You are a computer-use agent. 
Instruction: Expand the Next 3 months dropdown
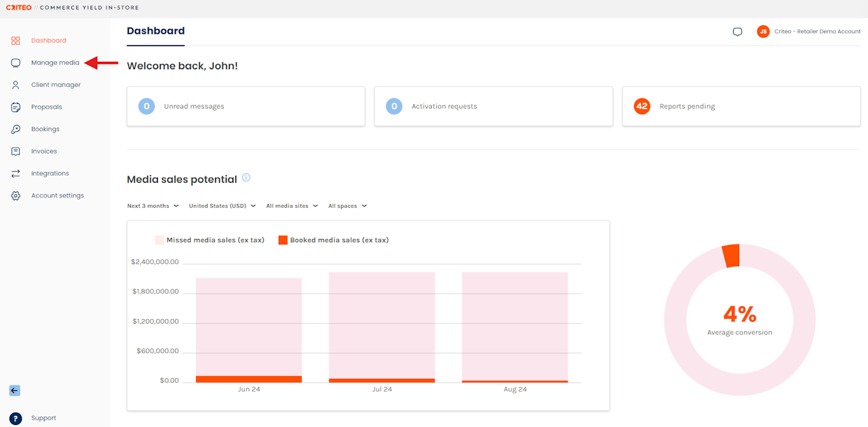(153, 206)
